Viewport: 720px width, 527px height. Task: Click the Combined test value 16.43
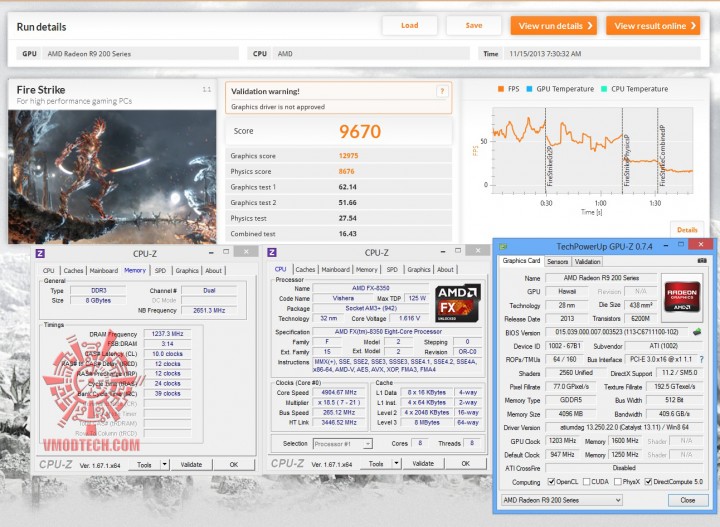pos(348,234)
